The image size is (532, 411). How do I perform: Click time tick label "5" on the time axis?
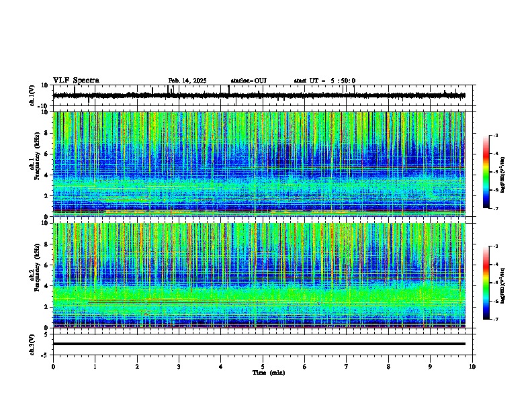pyautogui.click(x=263, y=367)
